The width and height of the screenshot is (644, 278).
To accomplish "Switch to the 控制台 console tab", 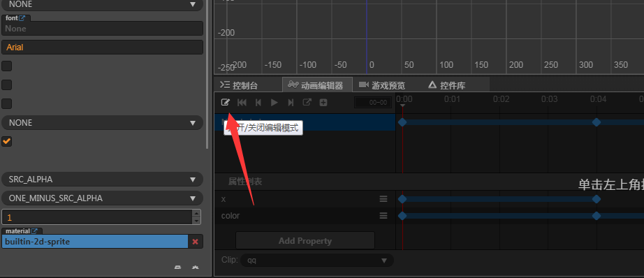I will click(239, 85).
